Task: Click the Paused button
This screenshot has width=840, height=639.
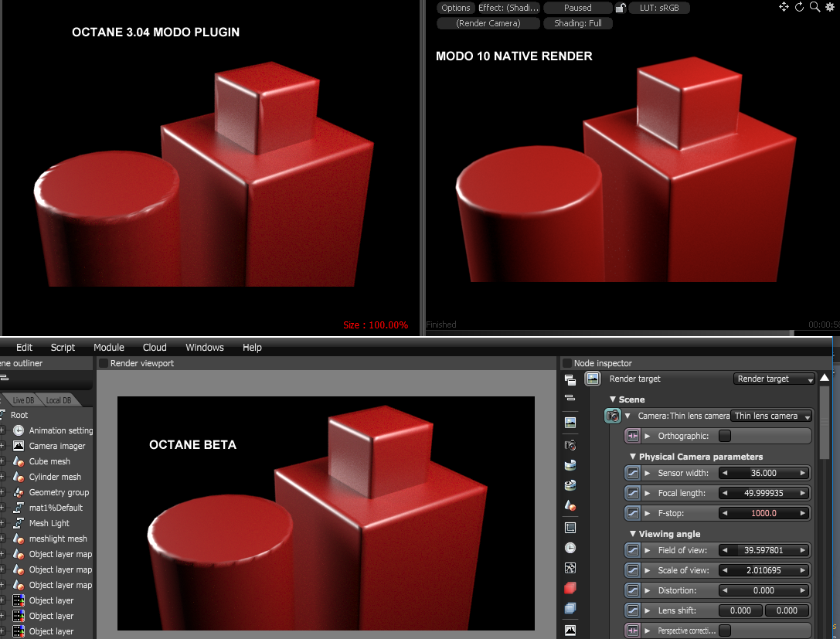Action: tap(577, 8)
